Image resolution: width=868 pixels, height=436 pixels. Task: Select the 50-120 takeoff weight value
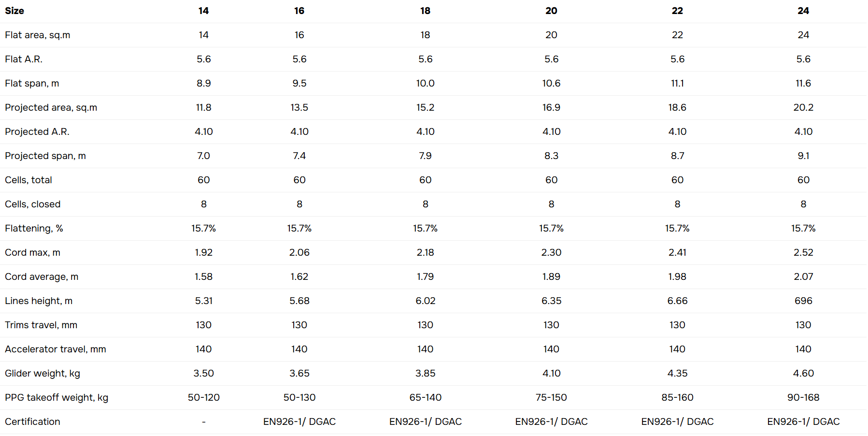click(203, 397)
